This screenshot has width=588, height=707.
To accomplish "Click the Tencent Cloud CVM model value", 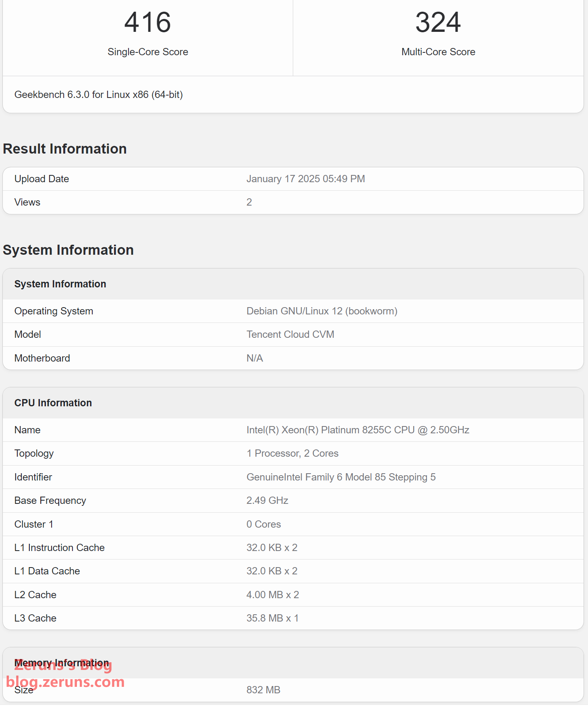I will [290, 335].
